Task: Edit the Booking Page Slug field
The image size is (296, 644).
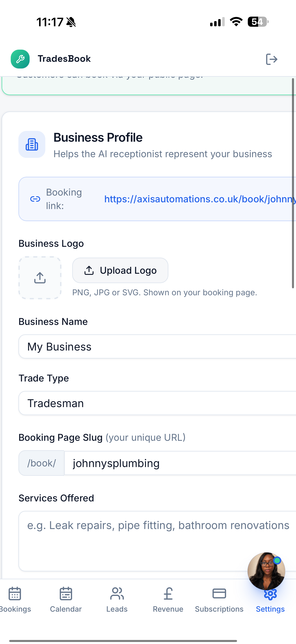Action: (180, 463)
